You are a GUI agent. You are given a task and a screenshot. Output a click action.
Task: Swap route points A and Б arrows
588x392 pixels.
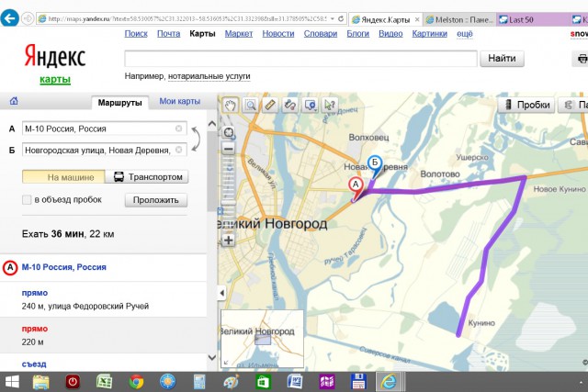(x=196, y=139)
